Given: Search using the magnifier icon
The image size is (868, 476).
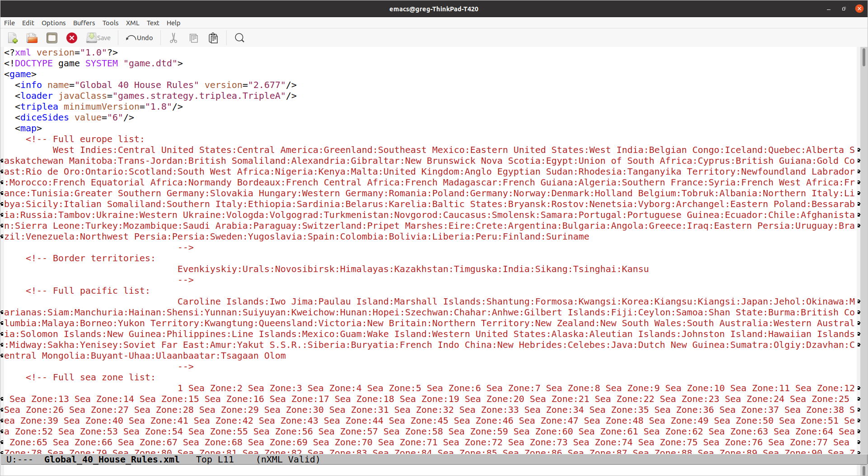Looking at the screenshot, I should (x=239, y=38).
